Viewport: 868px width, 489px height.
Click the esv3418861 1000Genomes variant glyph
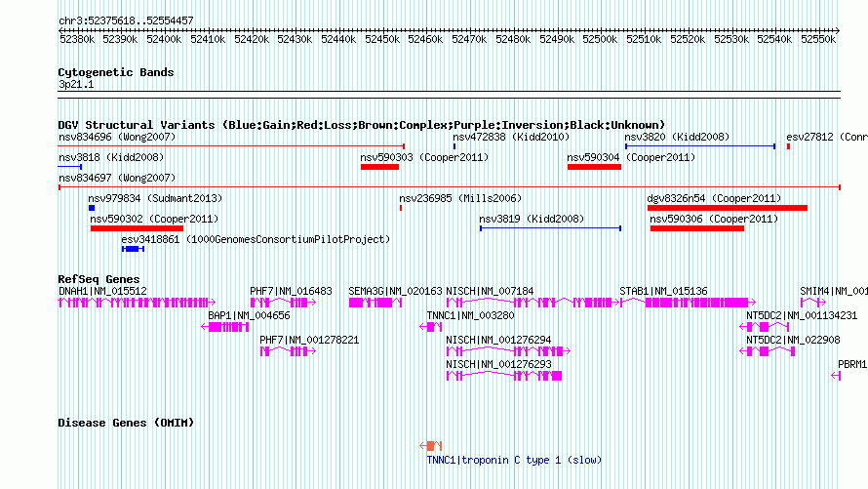pos(133,249)
